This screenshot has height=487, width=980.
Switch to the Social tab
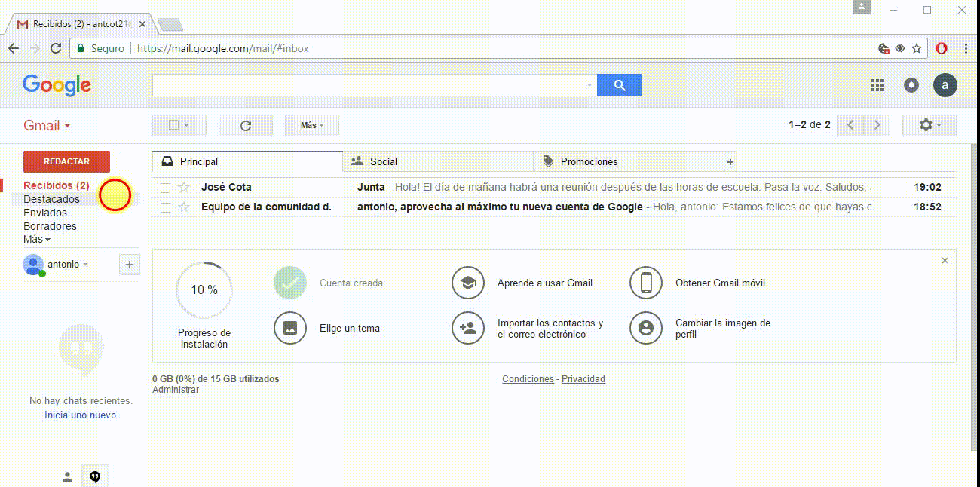[x=438, y=161]
